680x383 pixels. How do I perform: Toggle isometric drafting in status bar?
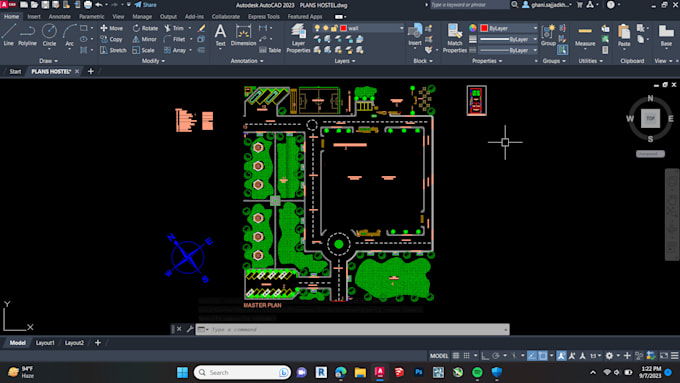click(x=514, y=356)
